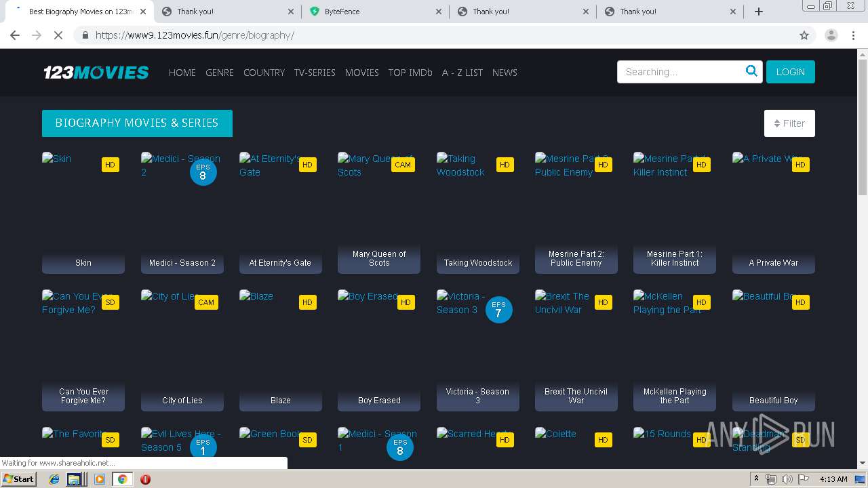Click the LOGIN button
868x488 pixels.
pyautogui.click(x=791, y=72)
